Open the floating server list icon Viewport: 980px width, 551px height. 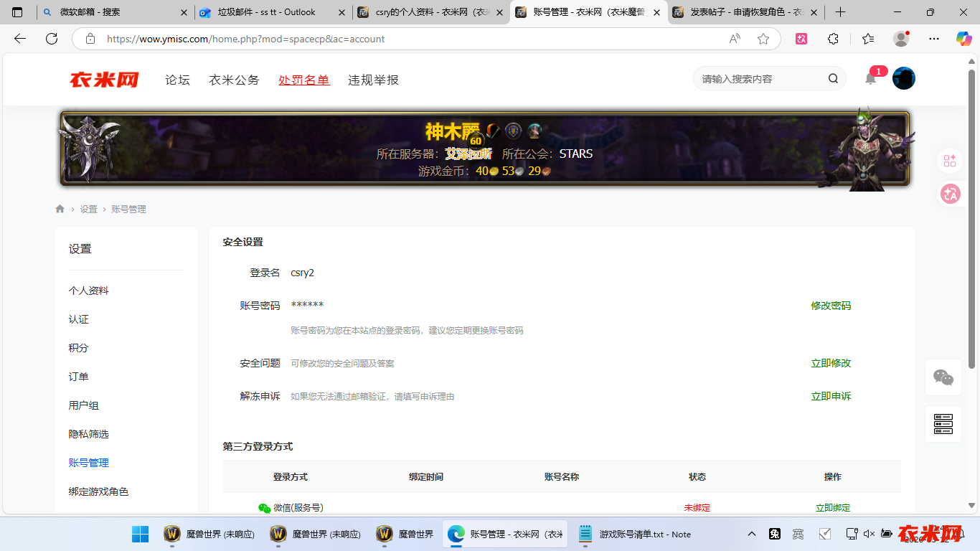(943, 424)
